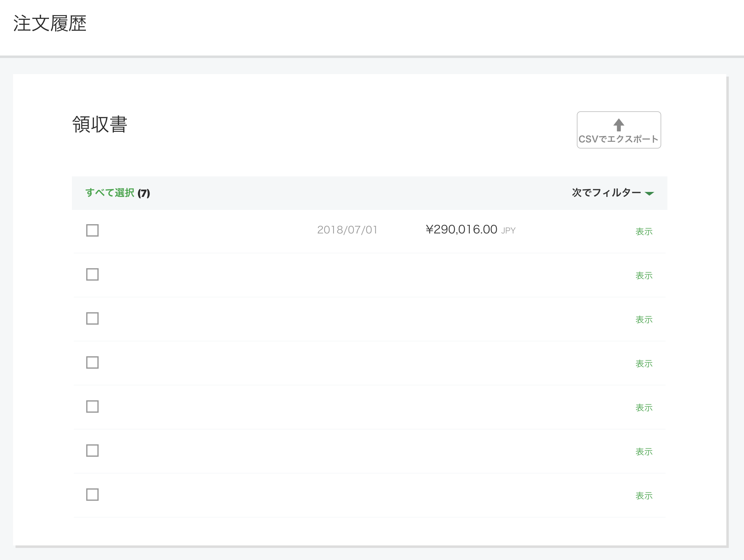Click 表示 link in the third row
This screenshot has height=560, width=744.
click(644, 320)
